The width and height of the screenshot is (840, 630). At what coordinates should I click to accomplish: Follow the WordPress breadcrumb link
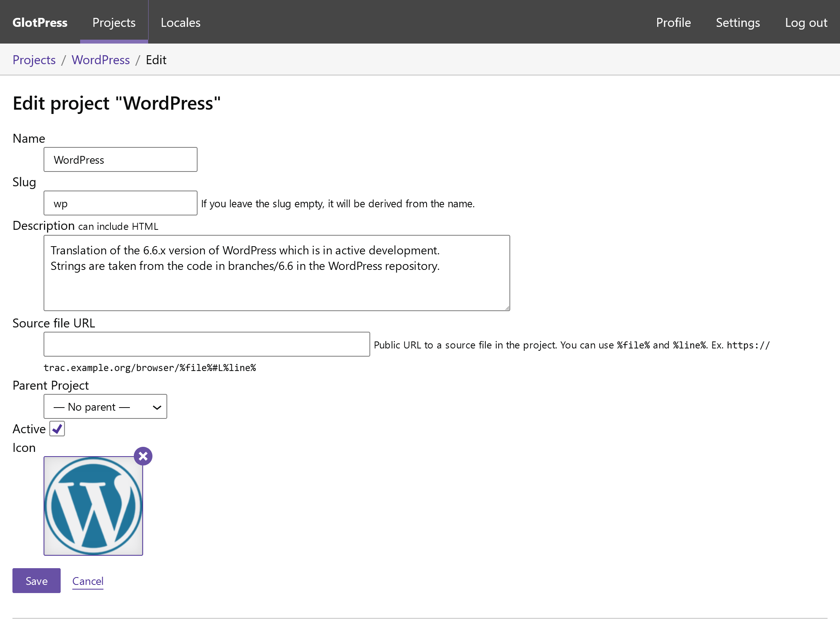[x=101, y=60]
